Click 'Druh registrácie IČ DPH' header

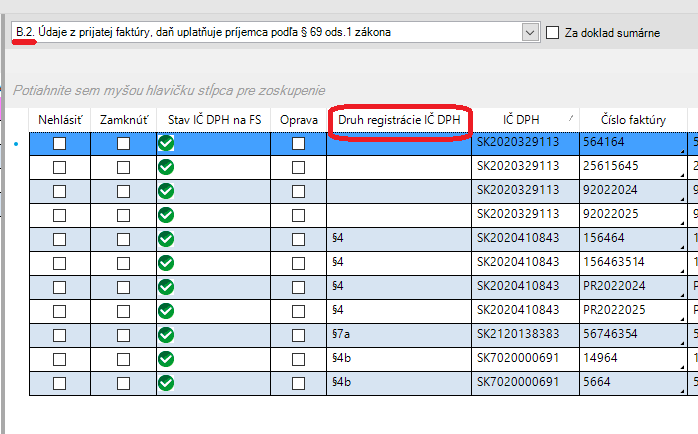click(399, 120)
